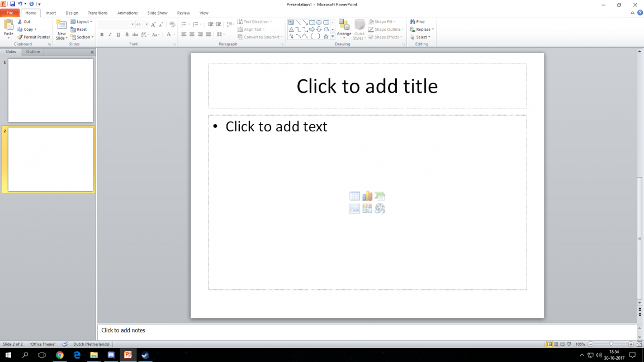Click the zoom slider handle
The image size is (644, 362).
point(611,344)
